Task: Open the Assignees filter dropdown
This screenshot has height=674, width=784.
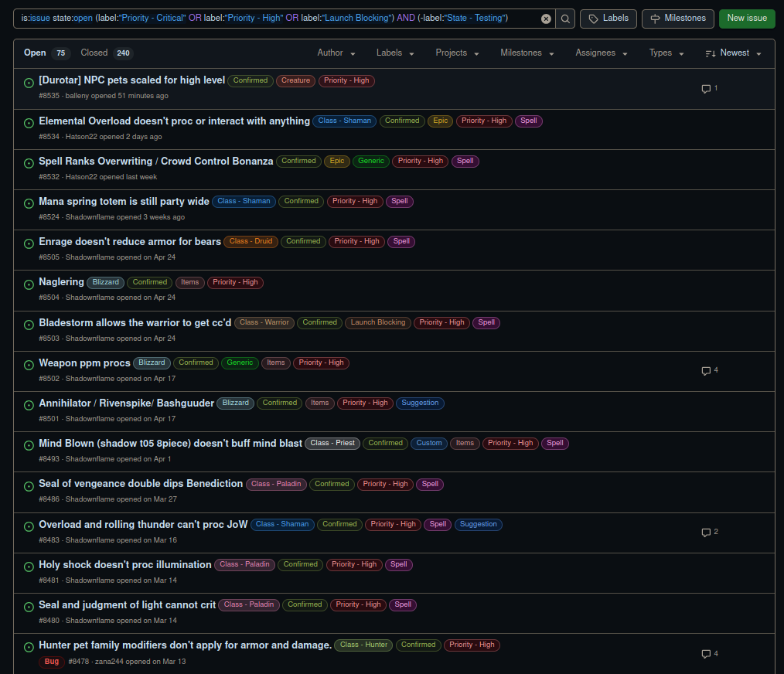Action: tap(601, 53)
